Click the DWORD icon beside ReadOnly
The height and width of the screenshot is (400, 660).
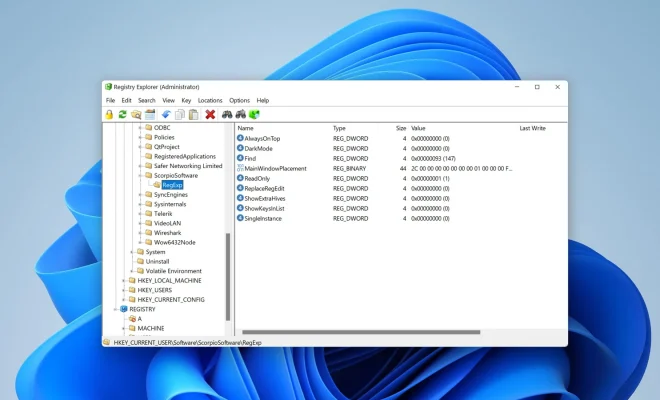point(240,178)
